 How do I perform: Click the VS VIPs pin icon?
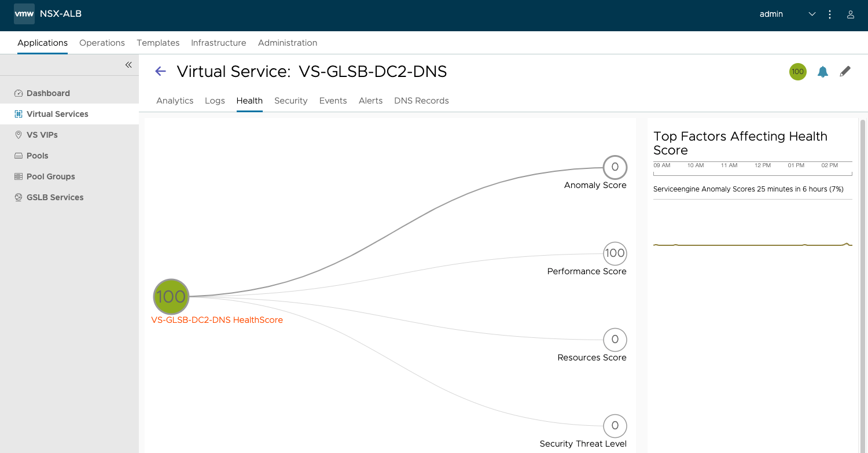(18, 135)
